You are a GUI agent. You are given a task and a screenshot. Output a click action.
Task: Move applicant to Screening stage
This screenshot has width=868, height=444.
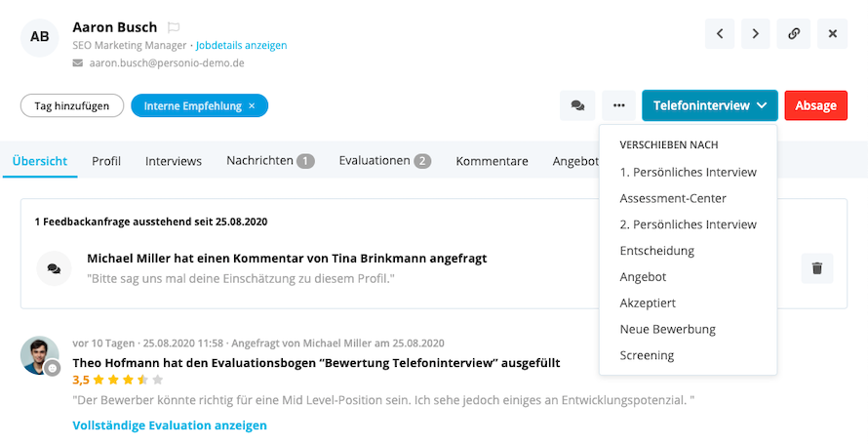647,355
